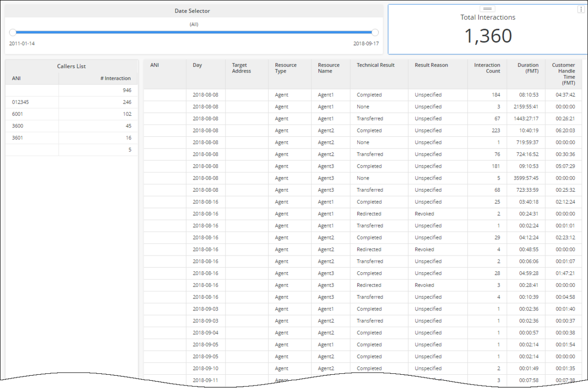Click the Technical Result column header

point(375,65)
